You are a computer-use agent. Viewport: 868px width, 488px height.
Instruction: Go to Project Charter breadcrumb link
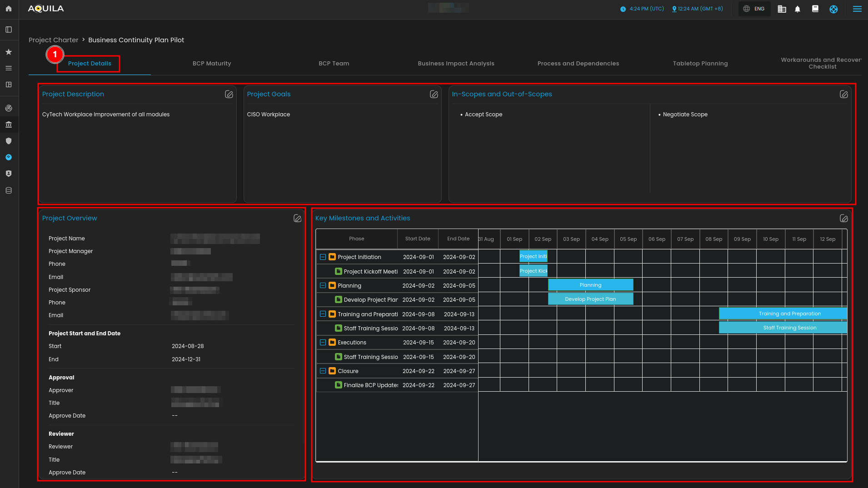(x=53, y=40)
